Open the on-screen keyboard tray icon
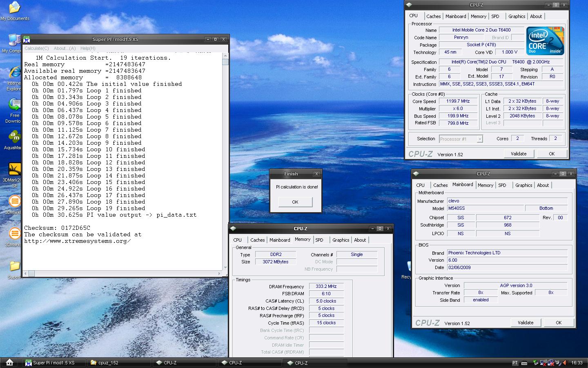Screen dimensions: 588x368 524,363
